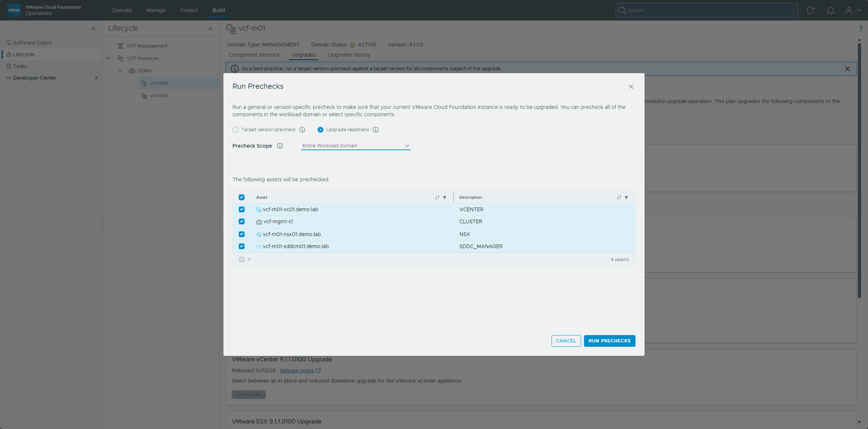Switch to Component Versions tab
Viewport: 868px width, 429px height.
[x=254, y=55]
